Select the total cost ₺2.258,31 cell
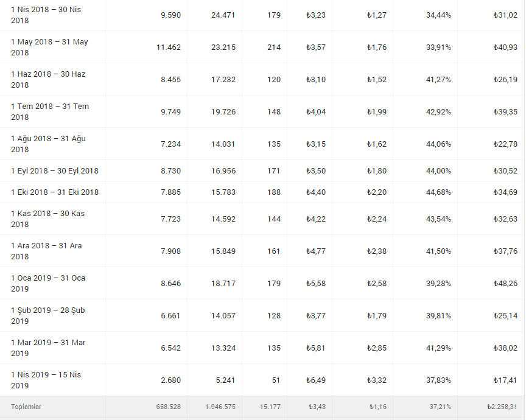 [502, 407]
